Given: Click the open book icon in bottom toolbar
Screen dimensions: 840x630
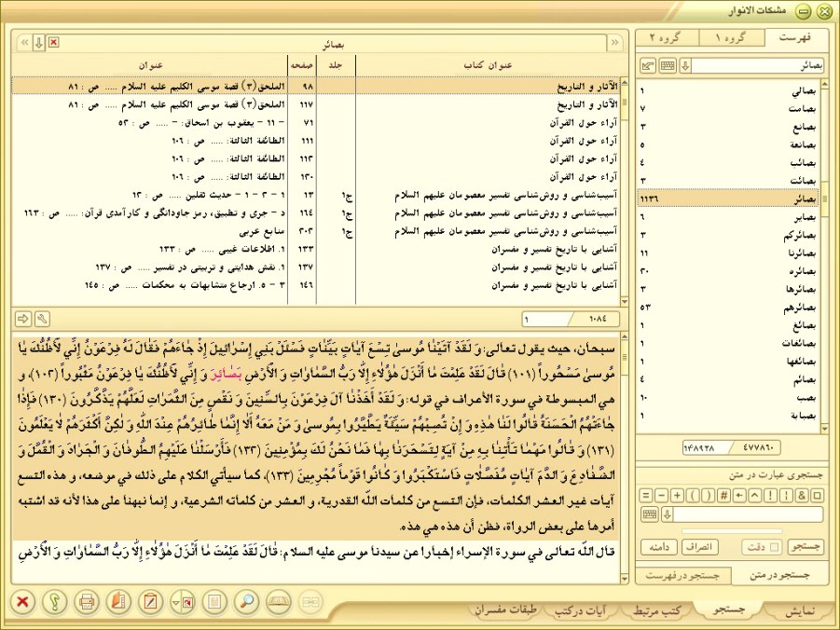Looking at the screenshot, I should [279, 602].
